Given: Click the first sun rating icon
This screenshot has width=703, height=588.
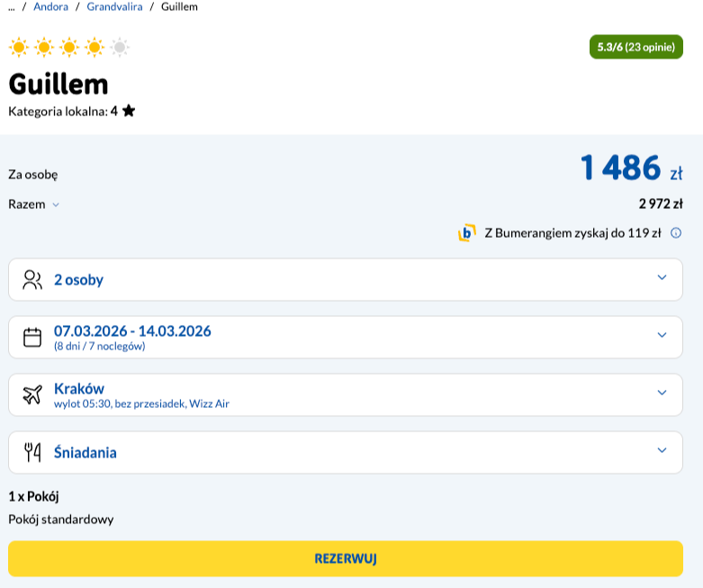Looking at the screenshot, I should coord(18,47).
